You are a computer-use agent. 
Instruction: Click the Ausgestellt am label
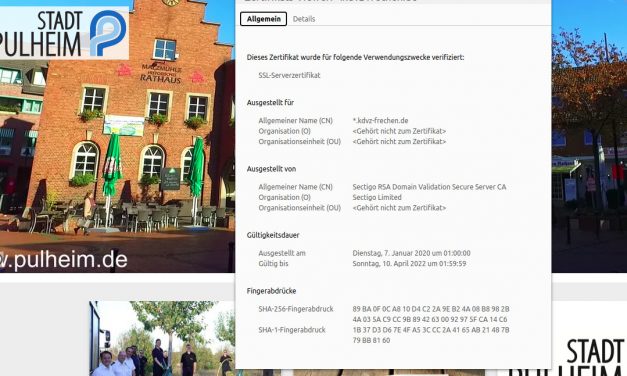coord(282,253)
